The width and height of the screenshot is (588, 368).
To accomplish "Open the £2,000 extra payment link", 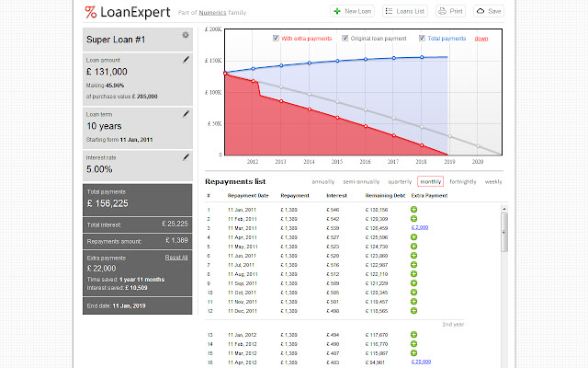I will pos(420,227).
